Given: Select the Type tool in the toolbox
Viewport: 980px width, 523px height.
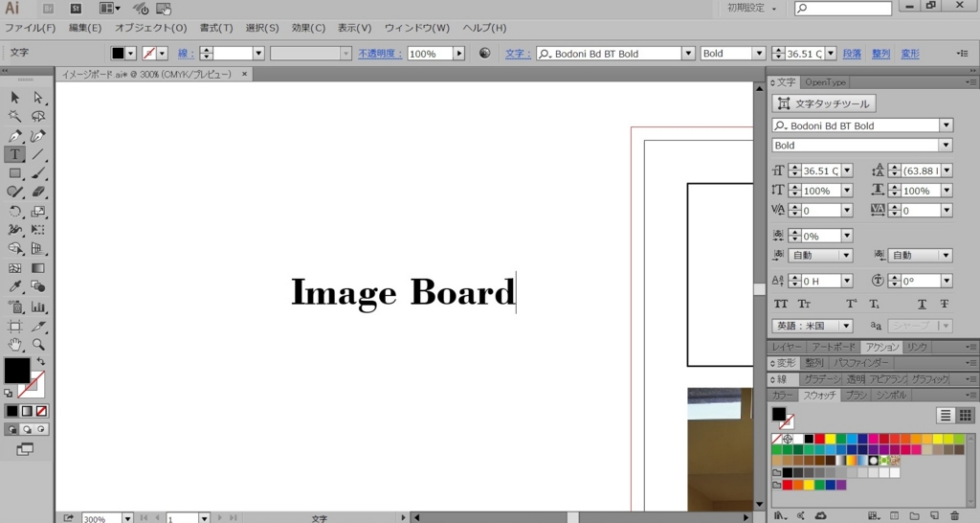Looking at the screenshot, I should [x=15, y=154].
